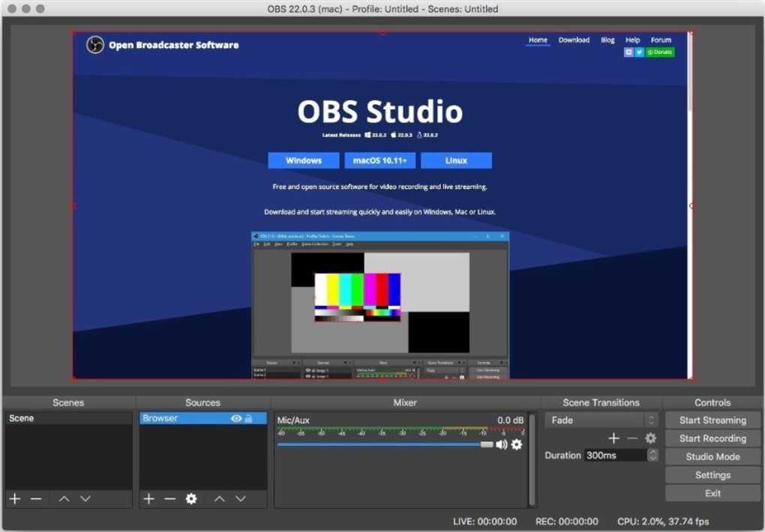Click Help link in preview
This screenshot has height=532, width=765.
point(632,40)
